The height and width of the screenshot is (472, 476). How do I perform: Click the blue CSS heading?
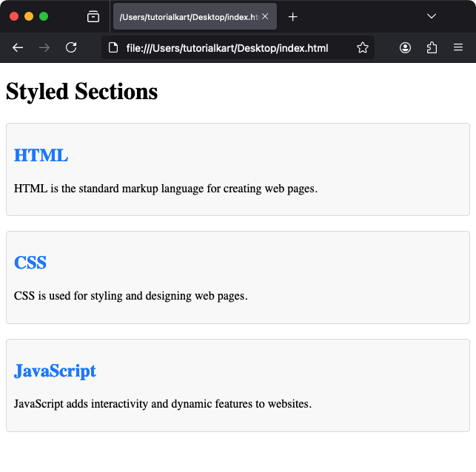point(30,263)
